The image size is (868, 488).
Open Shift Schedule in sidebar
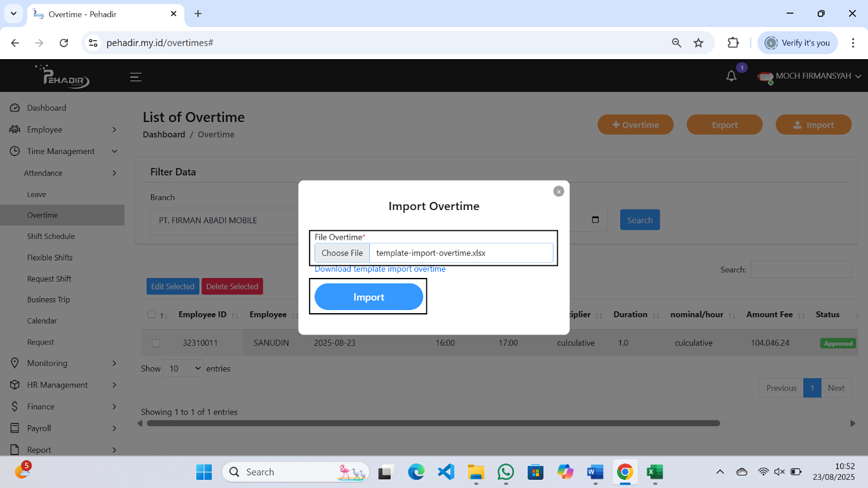click(51, 236)
